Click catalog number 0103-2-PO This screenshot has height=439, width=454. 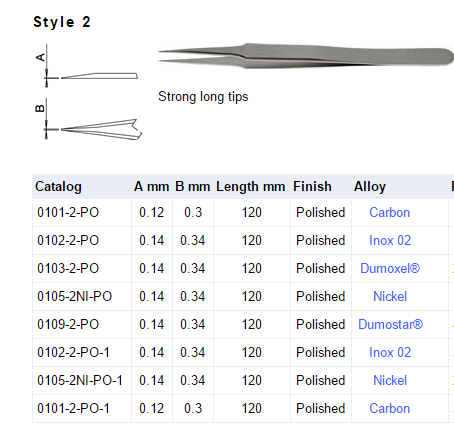click(x=68, y=269)
